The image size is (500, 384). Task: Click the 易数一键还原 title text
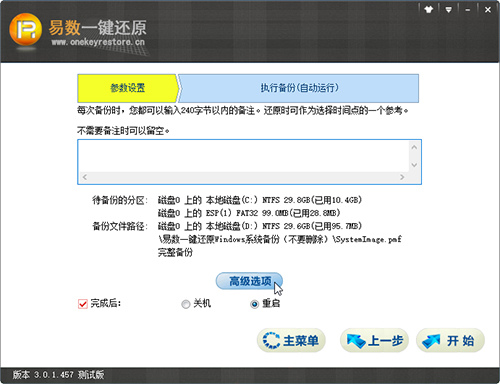coord(97,28)
